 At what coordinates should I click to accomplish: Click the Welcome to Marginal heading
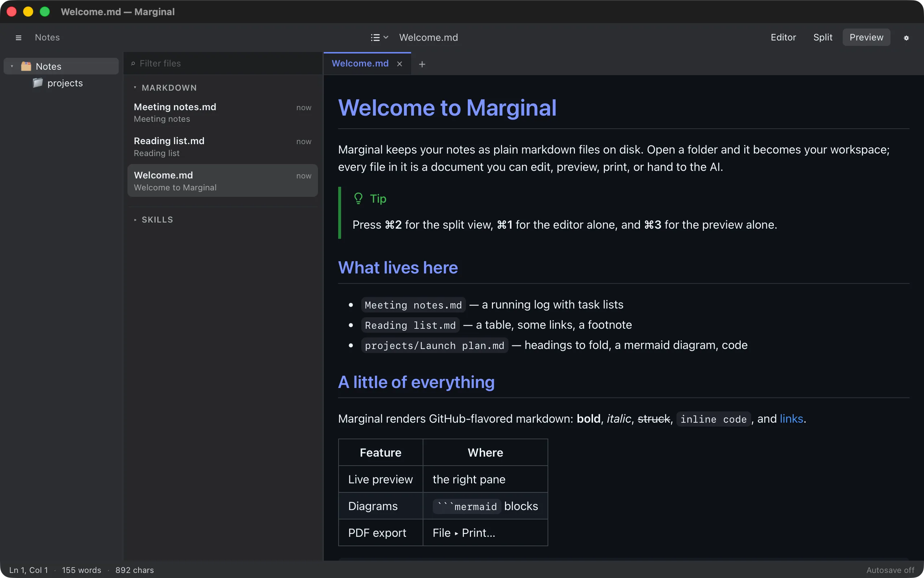[x=447, y=107]
